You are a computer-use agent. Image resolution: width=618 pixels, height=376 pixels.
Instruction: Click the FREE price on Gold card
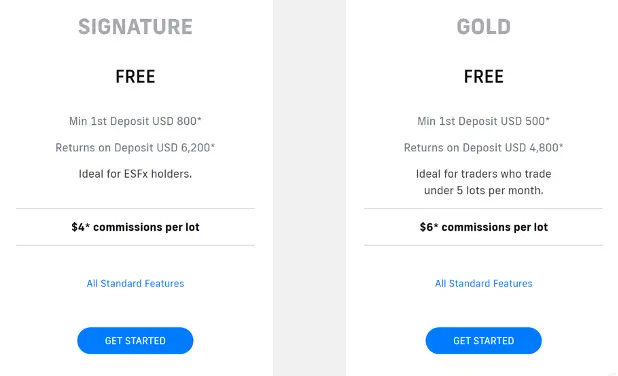tap(484, 76)
